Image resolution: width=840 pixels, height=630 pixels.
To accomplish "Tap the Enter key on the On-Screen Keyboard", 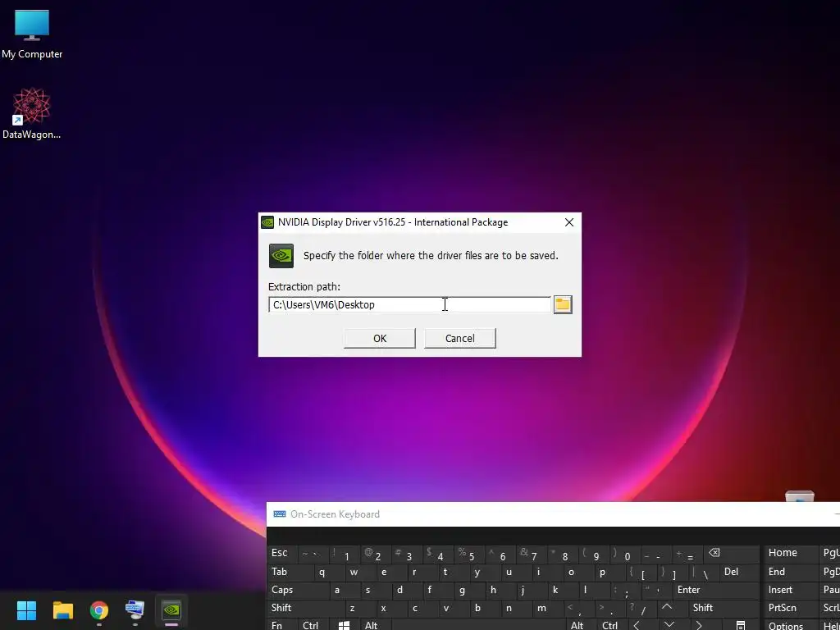I will point(715,590).
